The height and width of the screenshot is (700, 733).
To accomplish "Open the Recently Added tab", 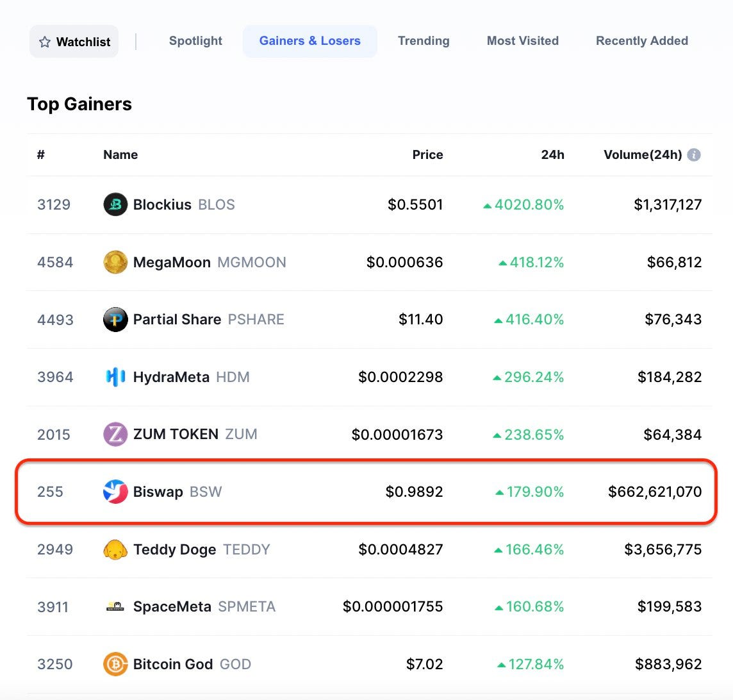I will pos(642,41).
